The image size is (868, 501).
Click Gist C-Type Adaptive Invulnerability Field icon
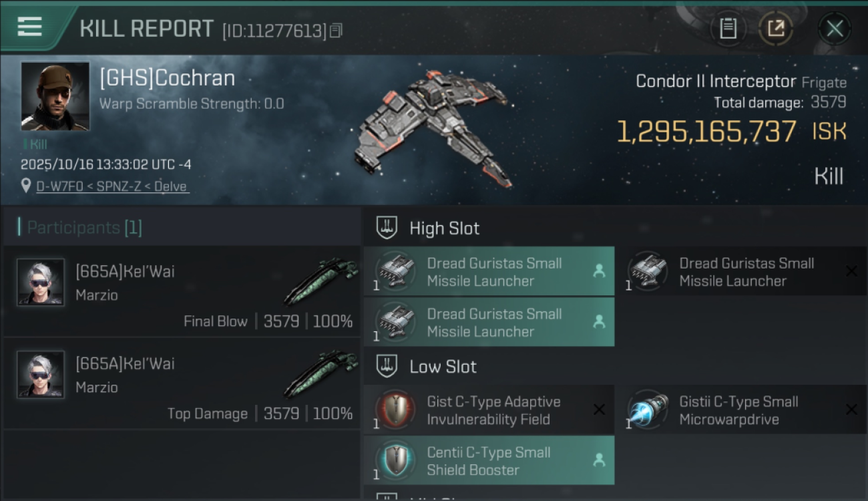tap(395, 409)
